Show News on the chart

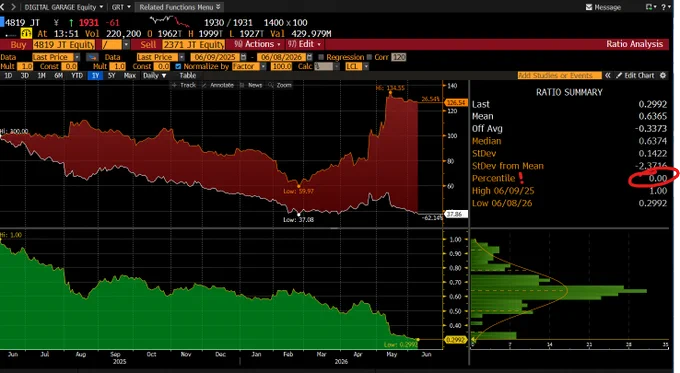tap(251, 85)
